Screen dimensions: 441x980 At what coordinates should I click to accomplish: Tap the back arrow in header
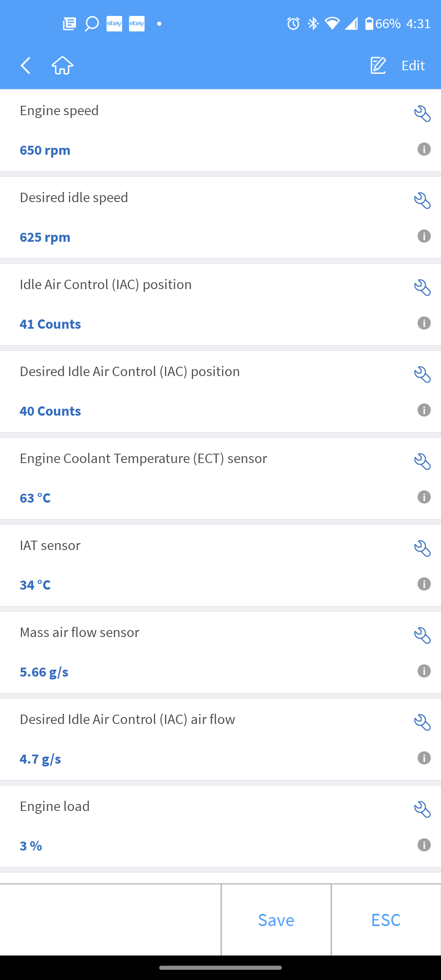click(x=26, y=65)
